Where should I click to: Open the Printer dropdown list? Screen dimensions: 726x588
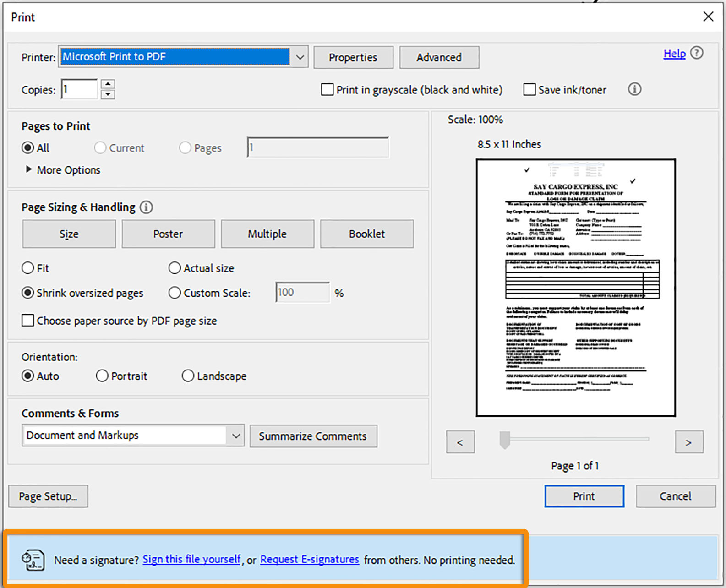tap(183, 57)
